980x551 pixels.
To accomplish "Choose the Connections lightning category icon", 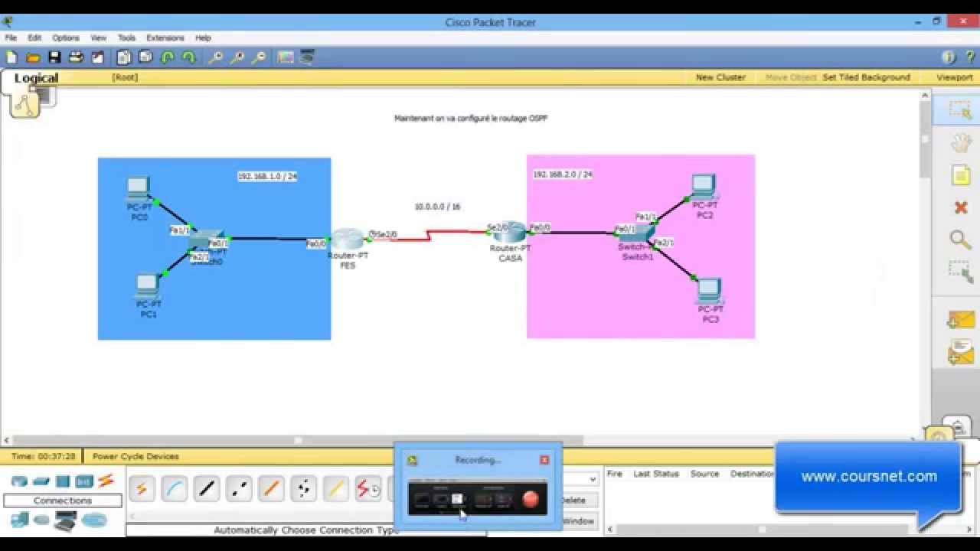I will click(x=106, y=481).
